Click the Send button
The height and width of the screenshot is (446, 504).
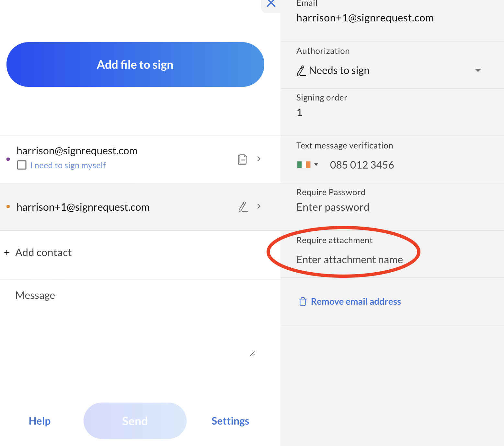[x=135, y=421]
